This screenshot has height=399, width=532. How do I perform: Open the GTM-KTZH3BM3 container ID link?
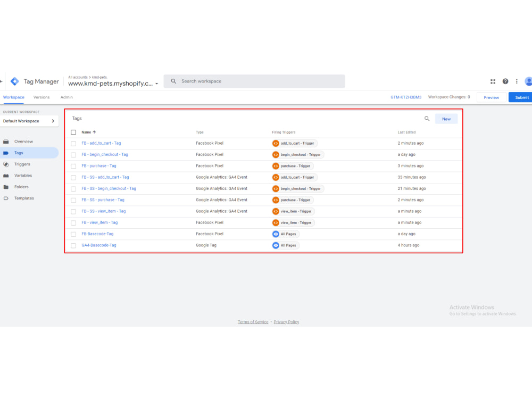[x=406, y=97]
